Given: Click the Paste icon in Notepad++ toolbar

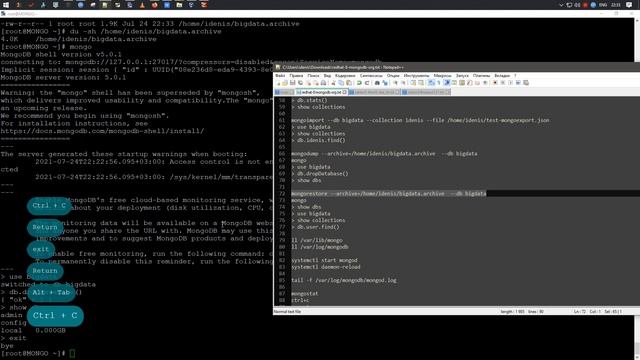Looking at the screenshot, I should (x=349, y=83).
